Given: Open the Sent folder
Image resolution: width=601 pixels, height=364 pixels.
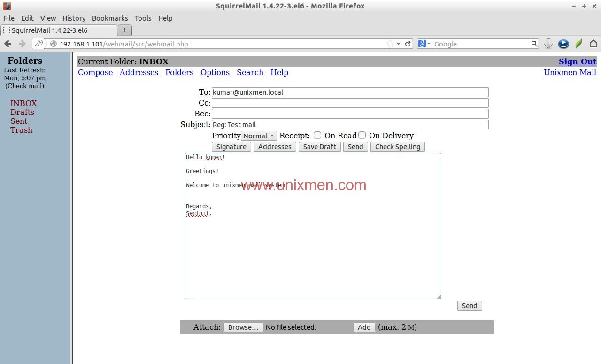Looking at the screenshot, I should coord(19,121).
